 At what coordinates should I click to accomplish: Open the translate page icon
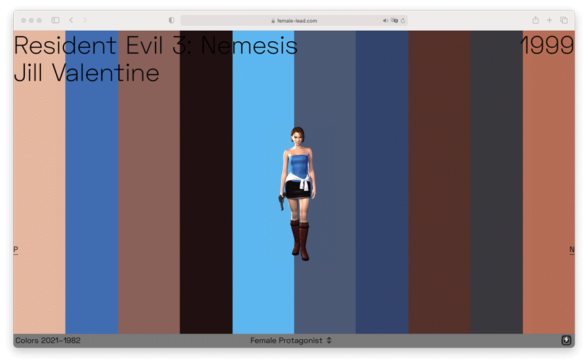point(394,21)
